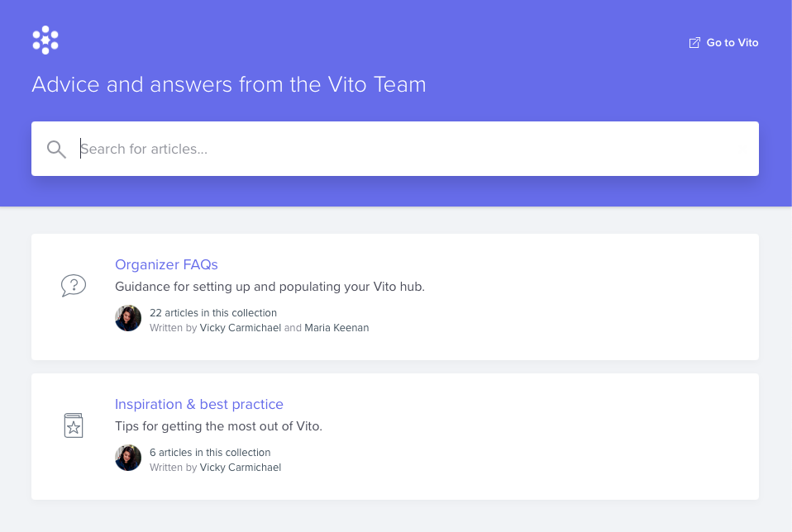Click the Go to Vito link
The height and width of the screenshot is (532, 792).
click(x=732, y=42)
